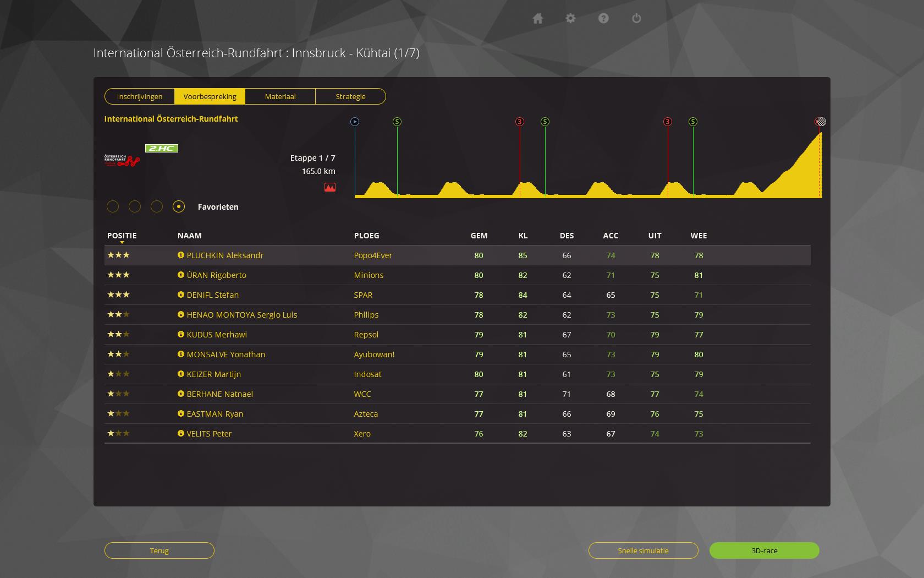Screen dimensions: 924x578
Task: Sort by POSITIE column header
Action: pyautogui.click(x=122, y=236)
